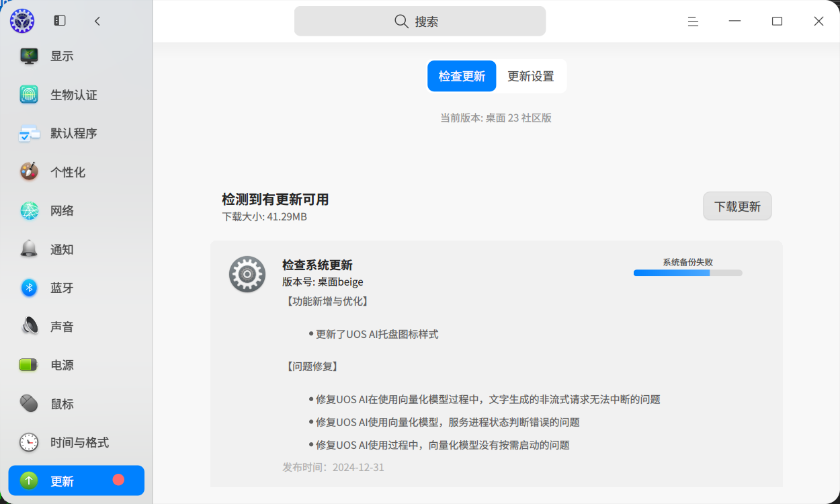This screenshot has width=840, height=504.
Task: Click 下载大小: 41.29MB text
Action: point(265,216)
